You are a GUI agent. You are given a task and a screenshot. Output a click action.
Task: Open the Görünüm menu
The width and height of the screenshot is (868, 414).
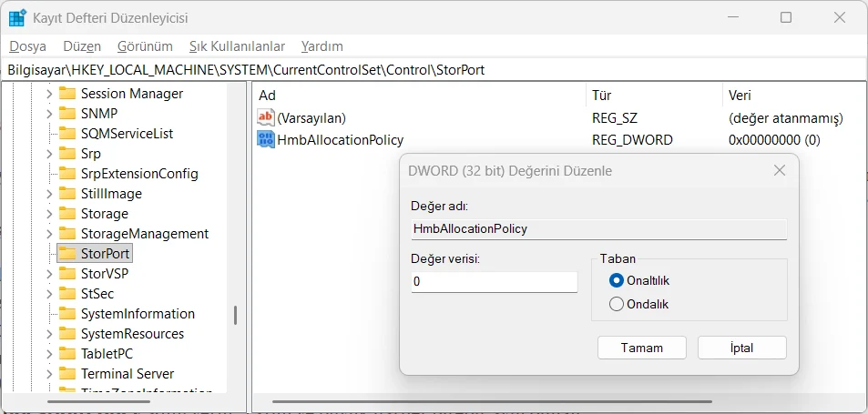coord(145,45)
